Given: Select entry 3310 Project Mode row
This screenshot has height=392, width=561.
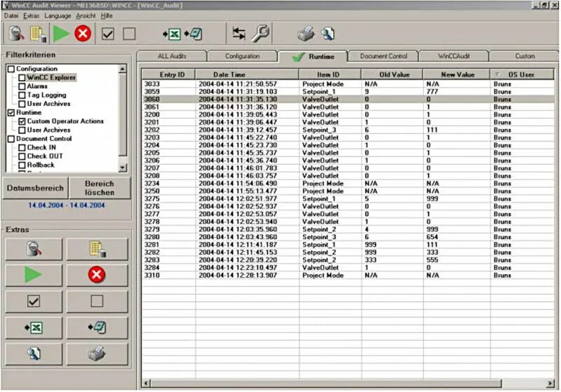Looking at the screenshot, I should click(348, 276).
